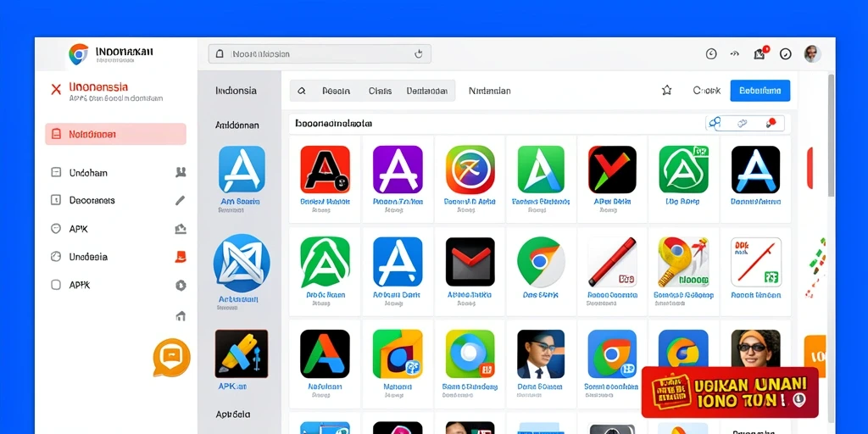Click the Aniddonnan heading in the middle column
This screenshot has width=868, height=434.
[x=237, y=125]
